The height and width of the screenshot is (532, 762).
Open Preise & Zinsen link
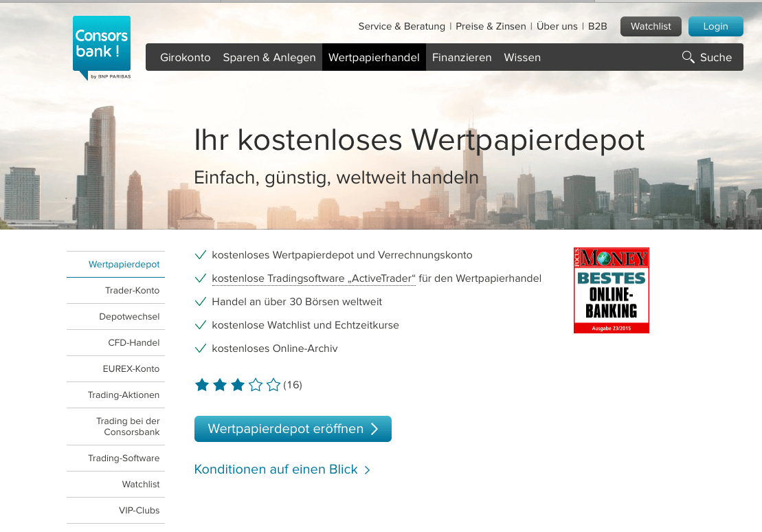point(491,26)
